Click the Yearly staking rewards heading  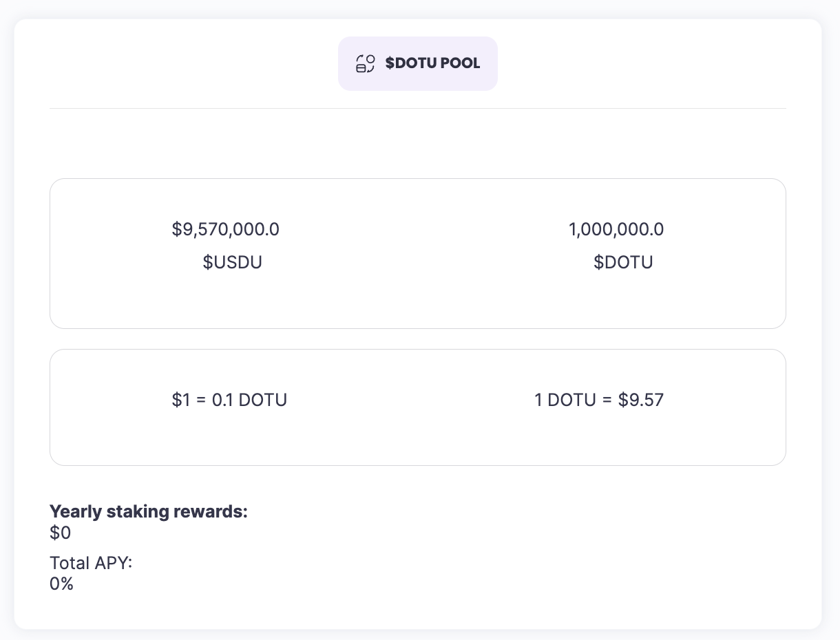tap(148, 511)
